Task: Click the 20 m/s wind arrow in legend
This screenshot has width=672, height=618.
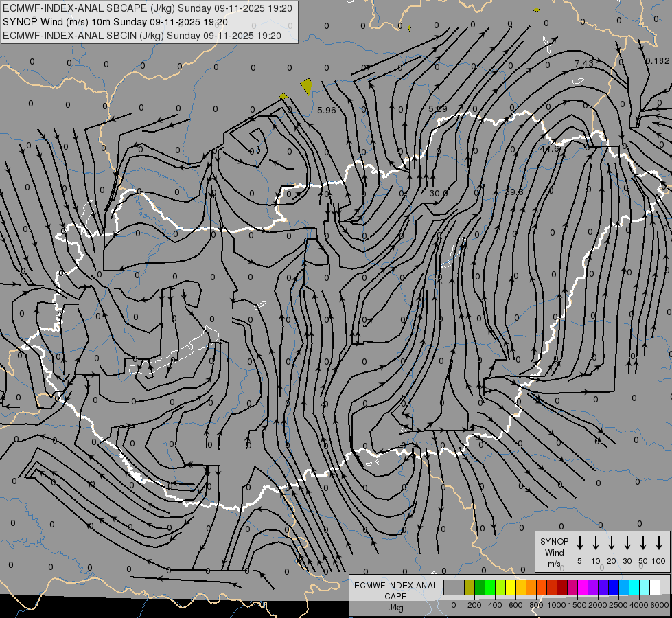Action: click(x=611, y=543)
